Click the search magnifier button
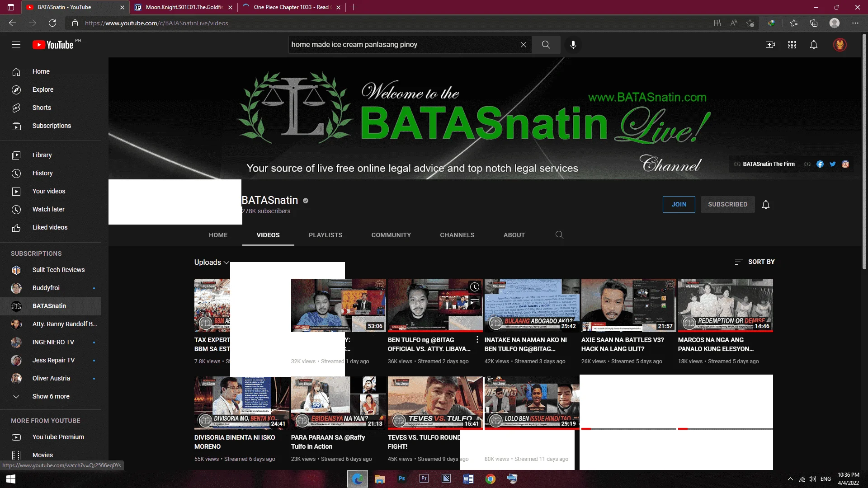 [546, 45]
